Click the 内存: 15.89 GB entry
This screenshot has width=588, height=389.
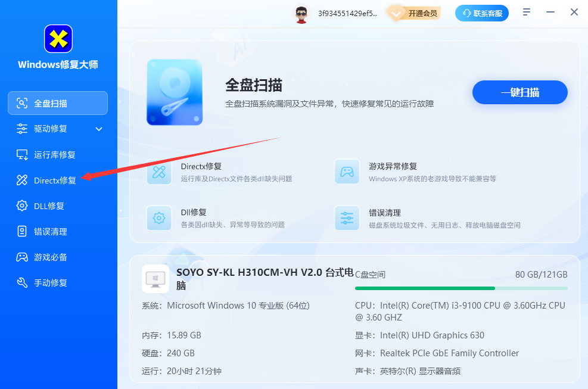(x=172, y=335)
